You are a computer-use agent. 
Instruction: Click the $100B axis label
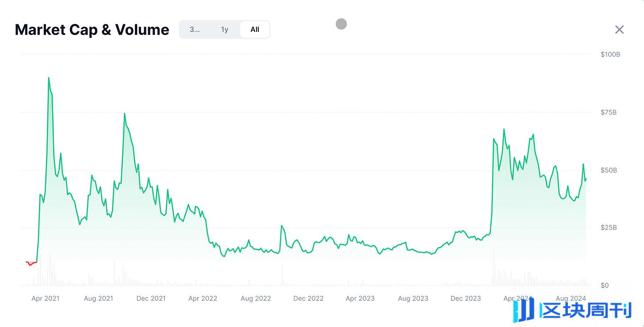[x=610, y=54]
